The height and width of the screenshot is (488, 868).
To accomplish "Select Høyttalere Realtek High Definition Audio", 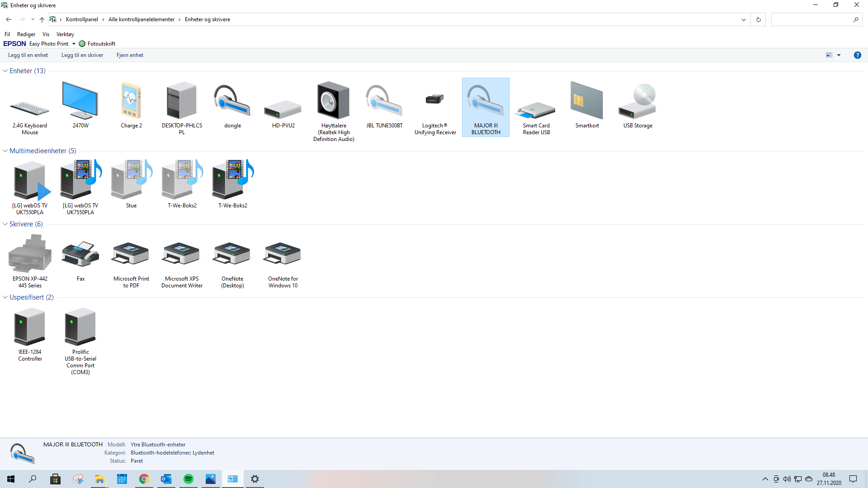I will tap(334, 112).
